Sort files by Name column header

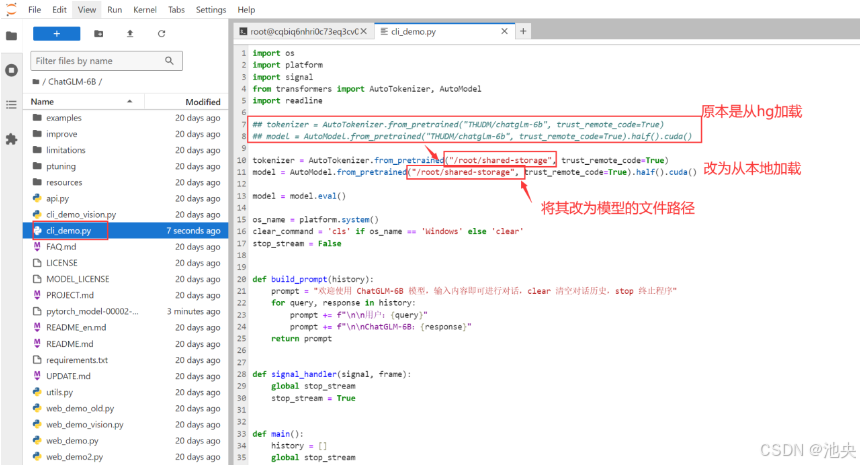tap(82, 101)
